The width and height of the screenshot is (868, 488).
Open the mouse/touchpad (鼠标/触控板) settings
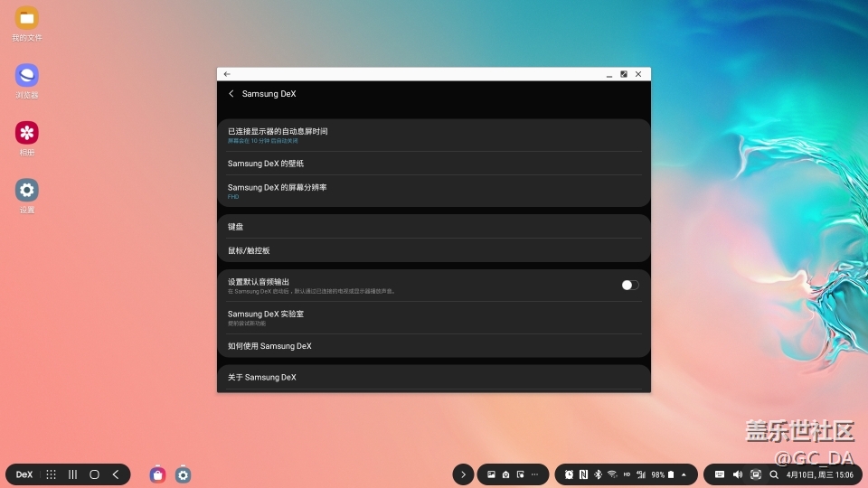coord(434,250)
